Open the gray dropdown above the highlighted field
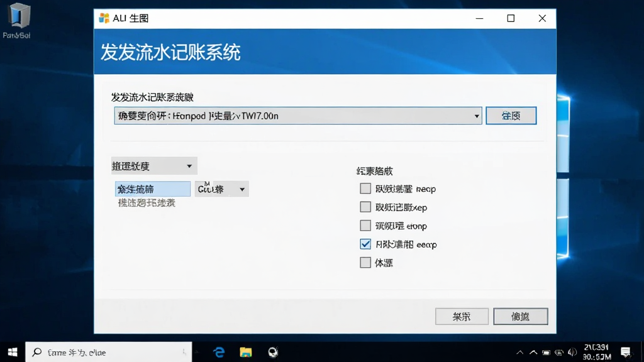The width and height of the screenshot is (644, 362). [x=154, y=166]
